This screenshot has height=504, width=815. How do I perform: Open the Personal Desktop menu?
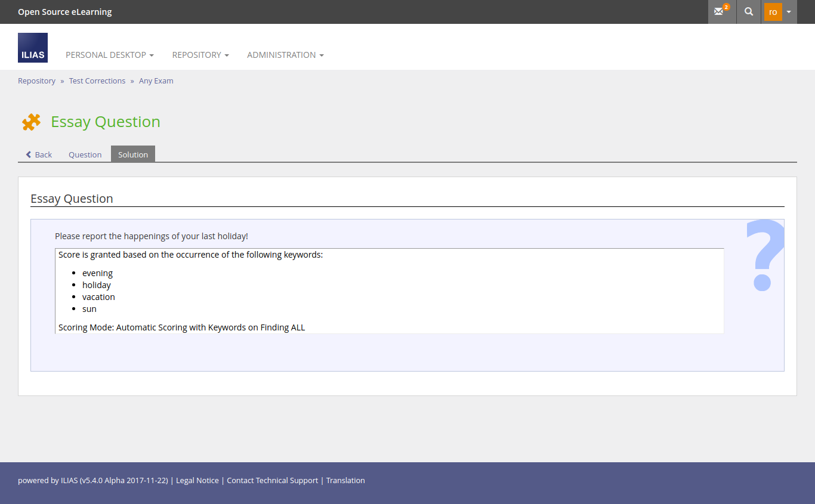(x=110, y=55)
